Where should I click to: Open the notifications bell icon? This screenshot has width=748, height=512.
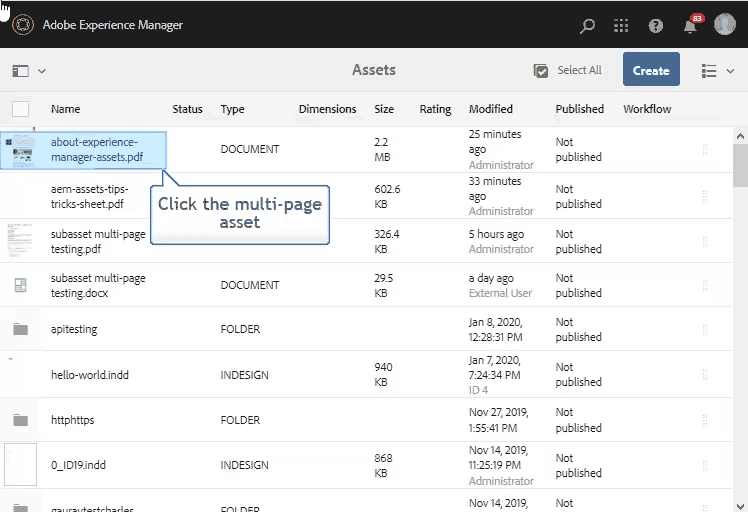pos(690,26)
